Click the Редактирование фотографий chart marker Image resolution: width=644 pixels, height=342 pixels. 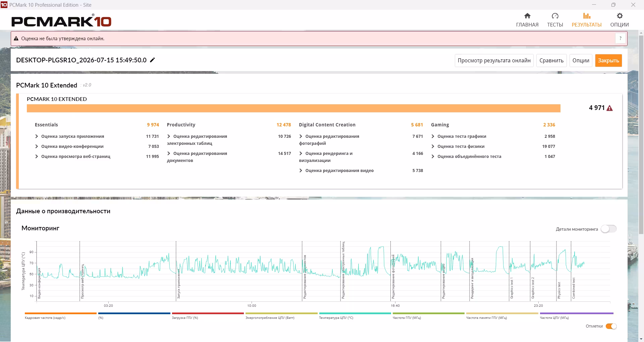(393, 277)
